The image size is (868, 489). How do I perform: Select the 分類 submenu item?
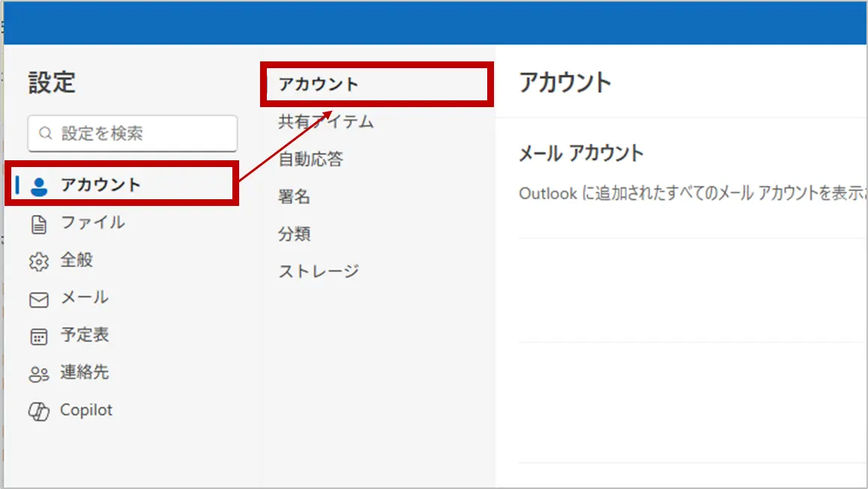[x=294, y=234]
